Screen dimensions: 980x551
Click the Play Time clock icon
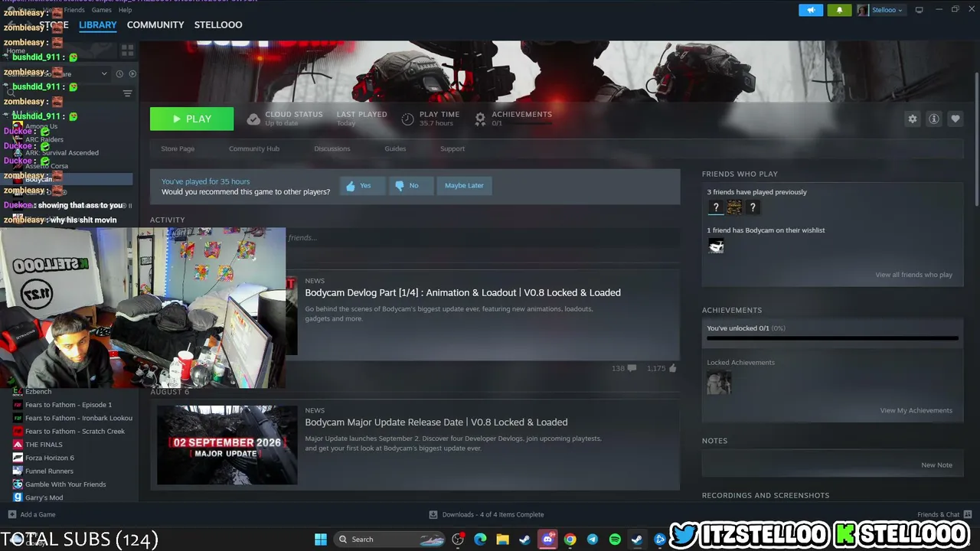(x=407, y=119)
